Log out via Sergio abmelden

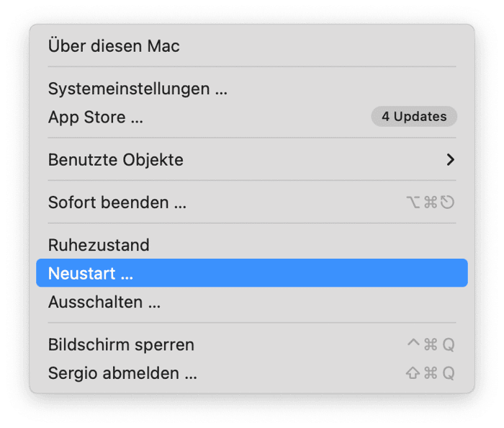click(x=122, y=373)
